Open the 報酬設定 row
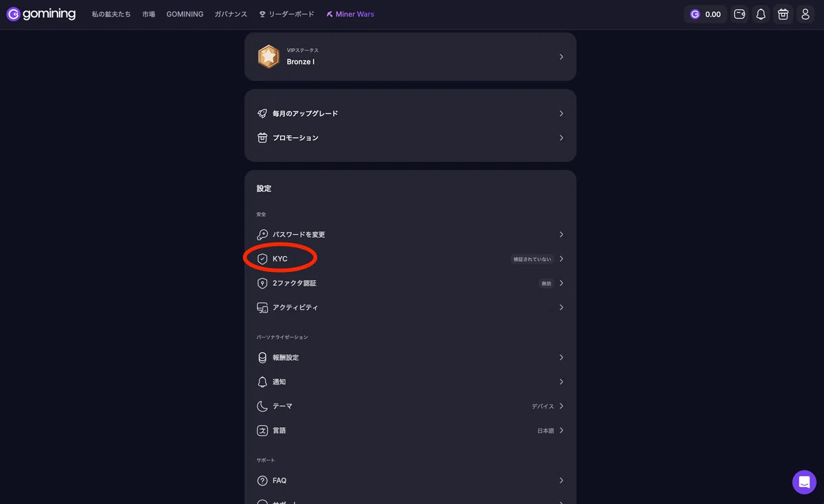 (410, 358)
